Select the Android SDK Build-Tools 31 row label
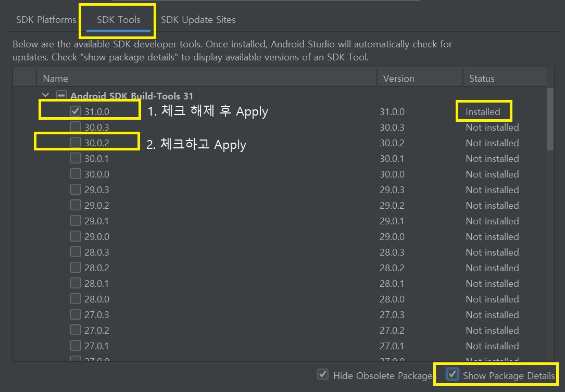The image size is (565, 392). click(x=132, y=96)
